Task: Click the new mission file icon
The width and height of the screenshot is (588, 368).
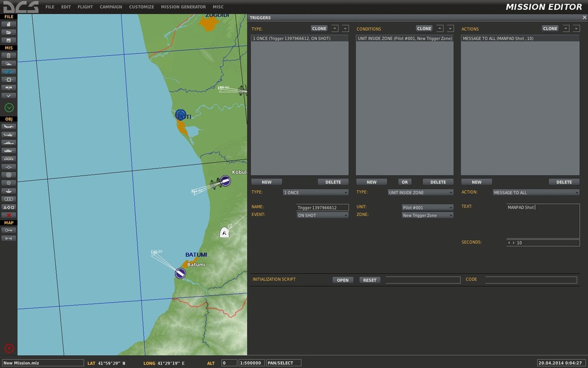Action: click(x=9, y=24)
